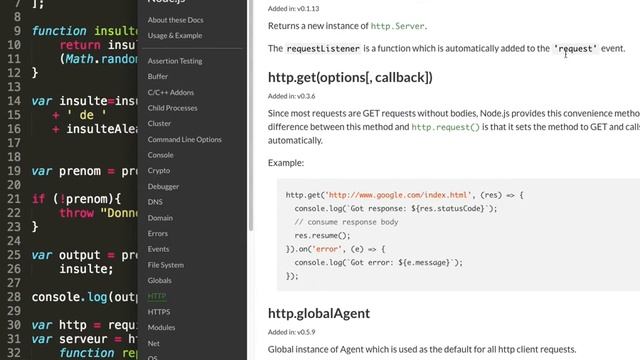The width and height of the screenshot is (640, 360).
Task: Open the Crypto module docs
Action: [x=159, y=171]
